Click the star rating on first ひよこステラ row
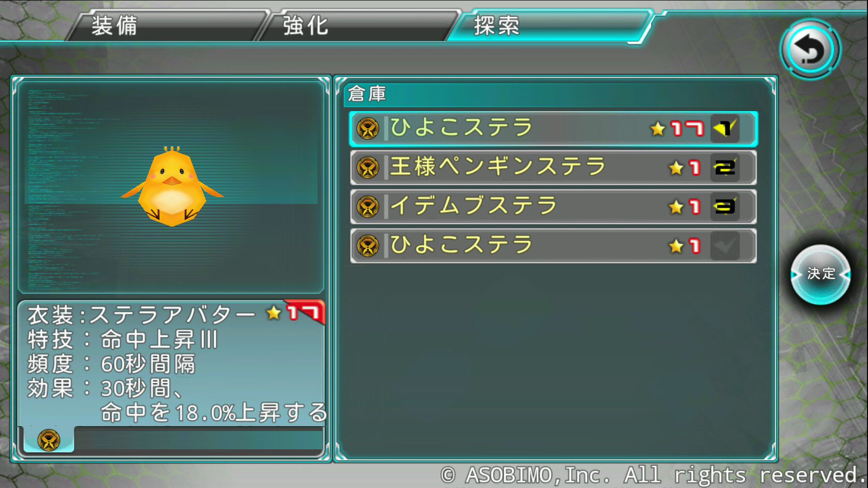The width and height of the screenshot is (868, 488). click(677, 129)
